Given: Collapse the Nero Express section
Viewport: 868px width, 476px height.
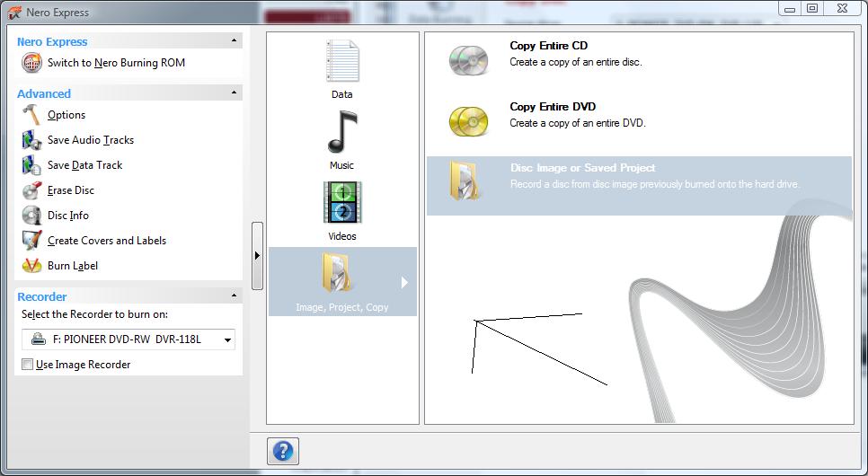Looking at the screenshot, I should pyautogui.click(x=234, y=40).
